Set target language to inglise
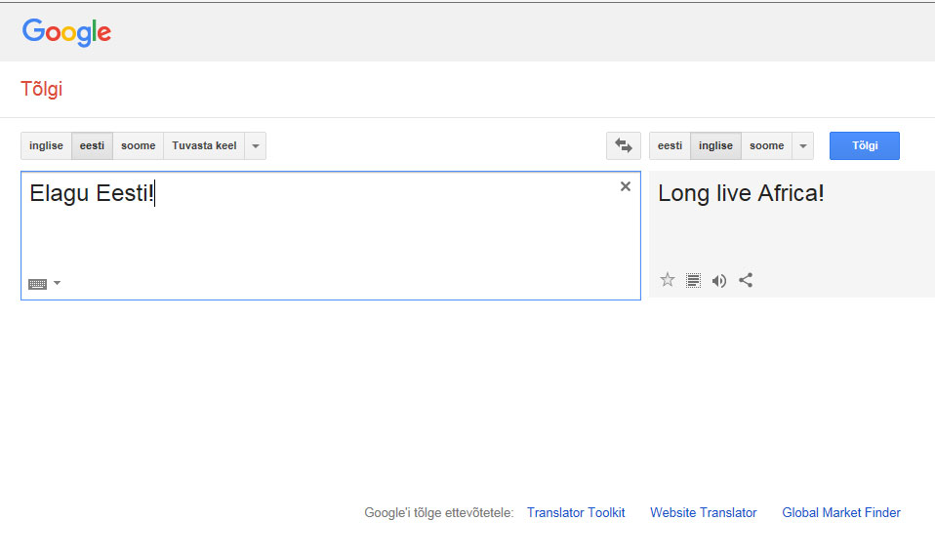 click(715, 145)
